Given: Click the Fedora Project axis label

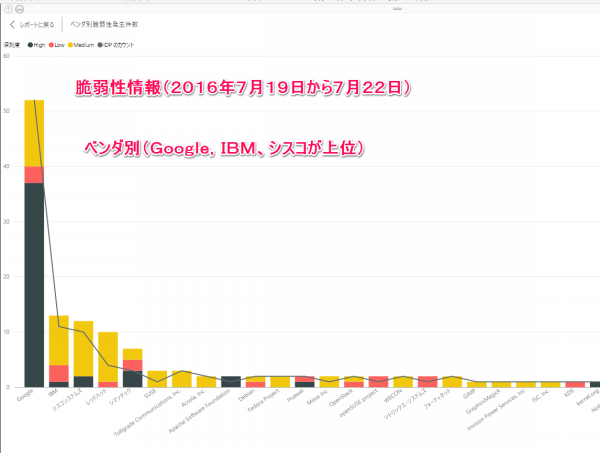Looking at the screenshot, I should pos(263,401).
